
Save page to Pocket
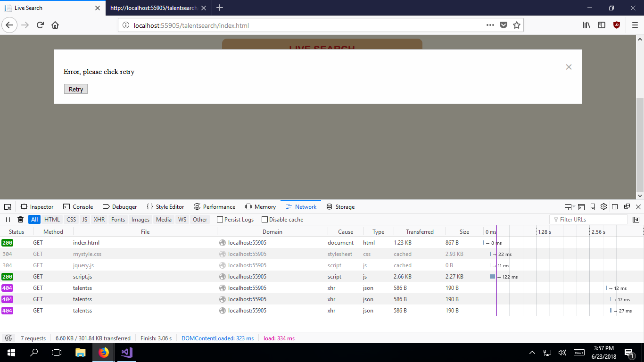[504, 25]
